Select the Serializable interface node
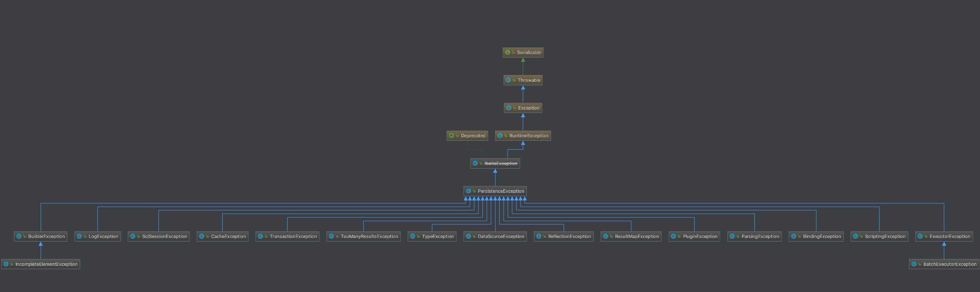The height and width of the screenshot is (292, 980). (523, 52)
